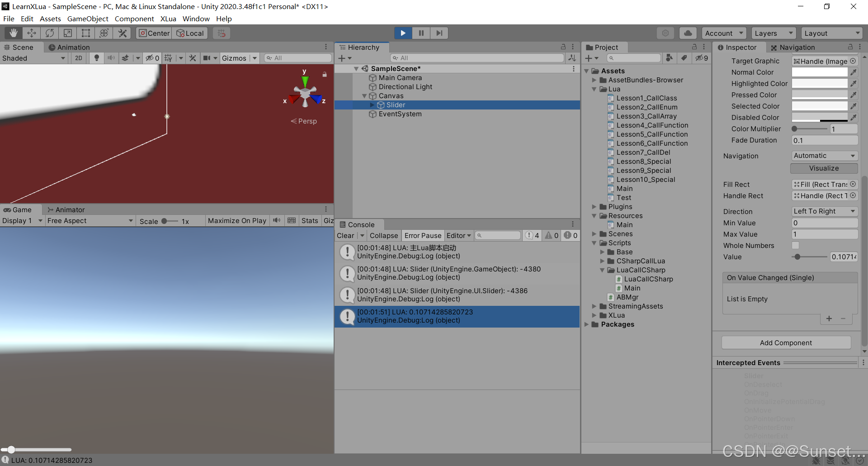This screenshot has height=466, width=868.
Task: Select Lesson7_CallDel Lua file
Action: click(643, 152)
